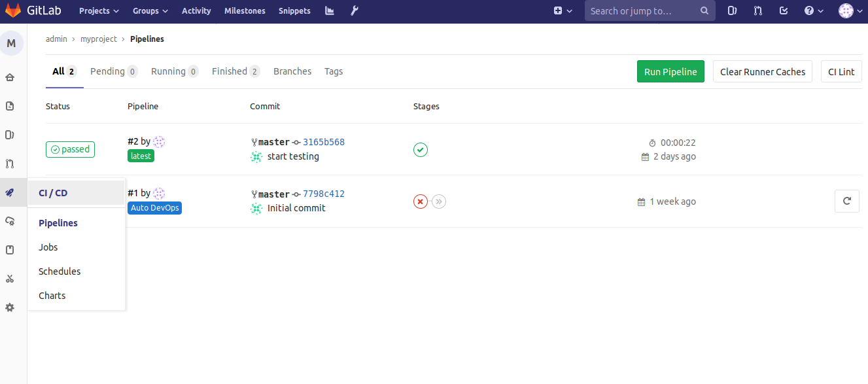The width and height of the screenshot is (868, 384).
Task: Click myproject in the breadcrumb
Action: pyautogui.click(x=99, y=39)
